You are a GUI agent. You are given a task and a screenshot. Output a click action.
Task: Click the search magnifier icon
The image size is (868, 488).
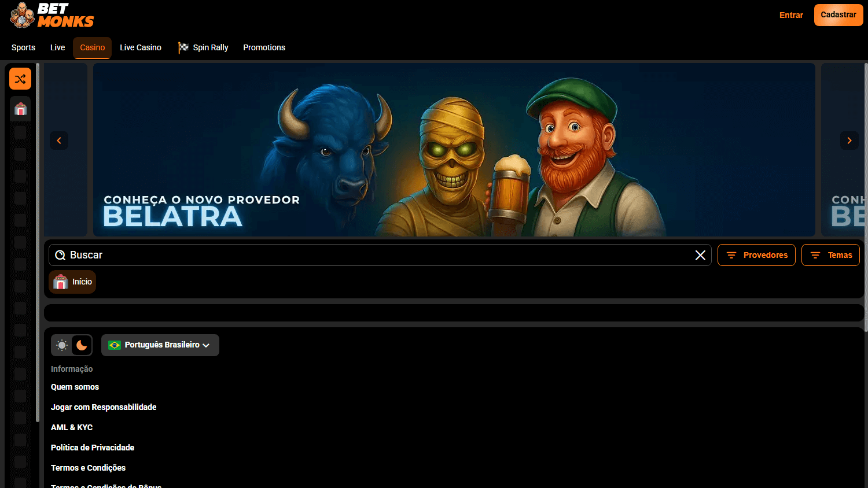pos(60,254)
